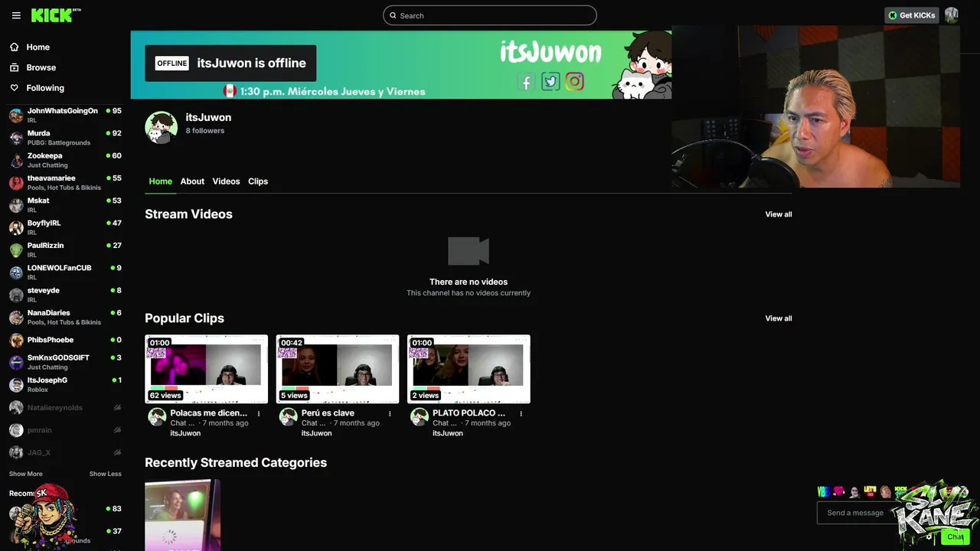Click theavamariee avatar in sidebar
Screen dimensions: 980x551
click(x=16, y=183)
